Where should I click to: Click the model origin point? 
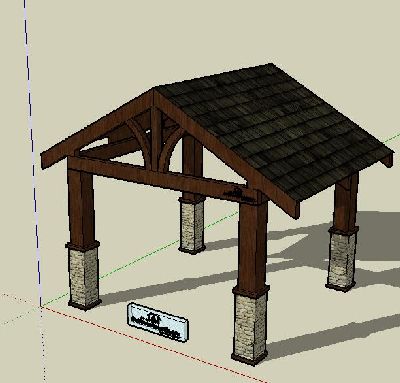click(x=41, y=306)
